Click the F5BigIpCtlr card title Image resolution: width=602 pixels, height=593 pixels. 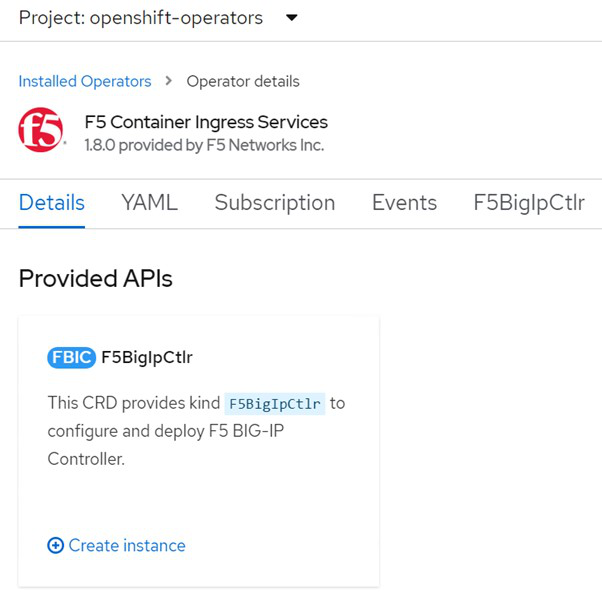[x=147, y=357]
